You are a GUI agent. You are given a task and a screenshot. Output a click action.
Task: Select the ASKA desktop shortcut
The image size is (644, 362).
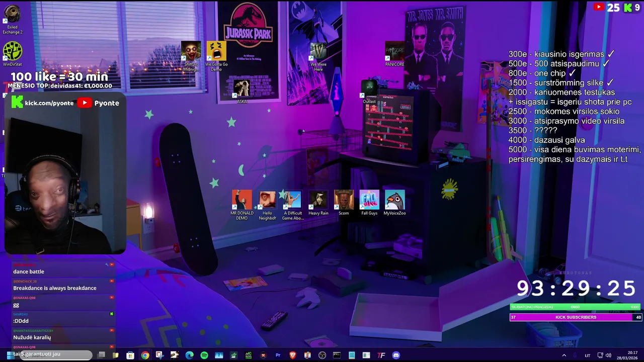coord(242,92)
